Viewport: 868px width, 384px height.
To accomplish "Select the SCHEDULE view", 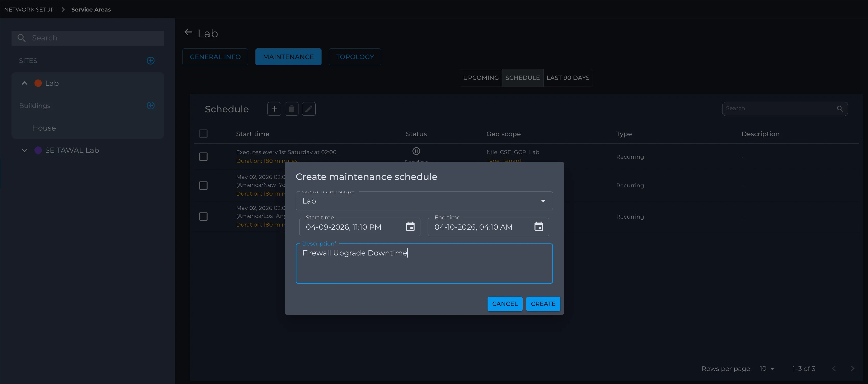I will pyautogui.click(x=522, y=78).
